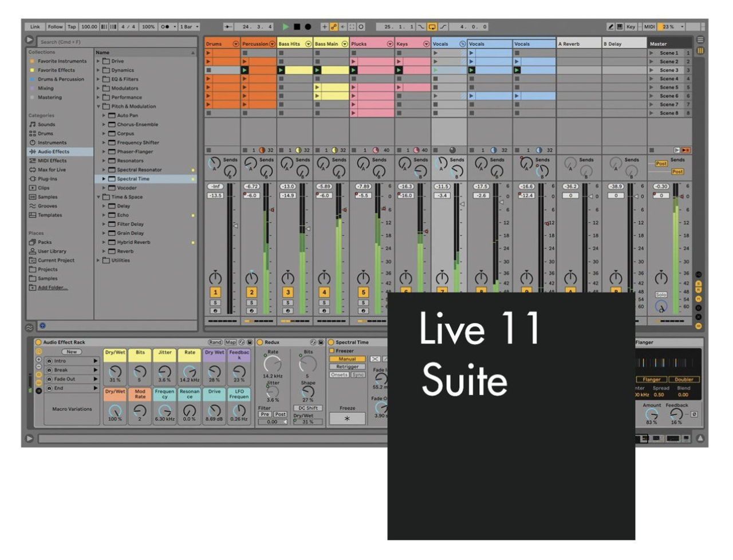Toggle the computer MIDI keyboard icon
The width and height of the screenshot is (733, 560).
point(620,26)
